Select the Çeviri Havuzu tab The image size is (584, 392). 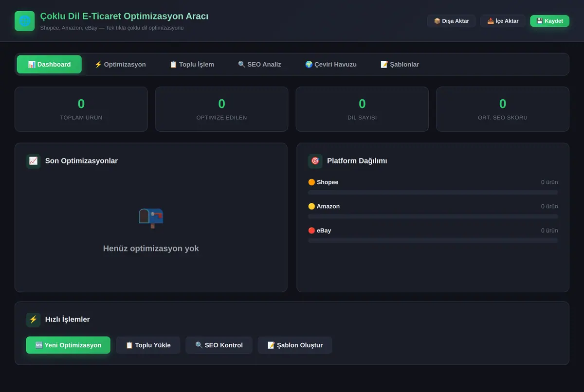click(331, 64)
